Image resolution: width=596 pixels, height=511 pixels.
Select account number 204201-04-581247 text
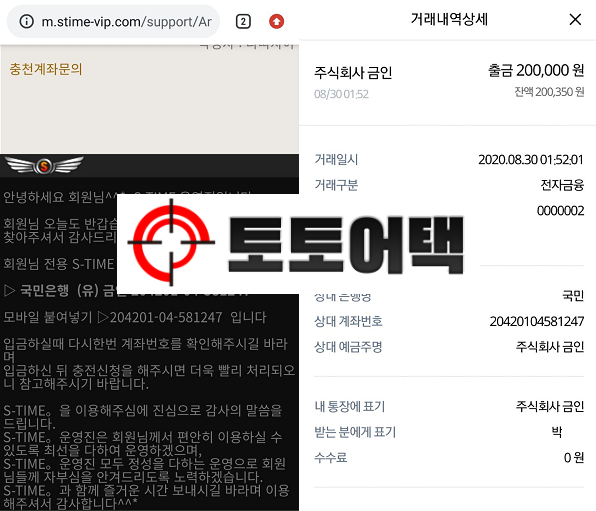pos(166,317)
